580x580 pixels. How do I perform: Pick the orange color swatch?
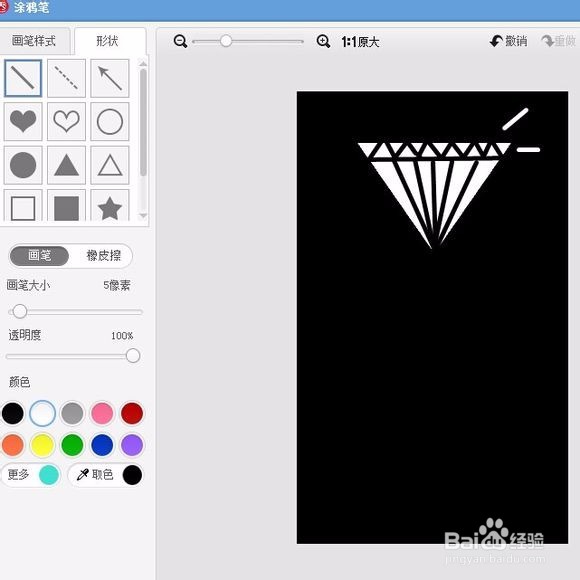click(x=13, y=445)
